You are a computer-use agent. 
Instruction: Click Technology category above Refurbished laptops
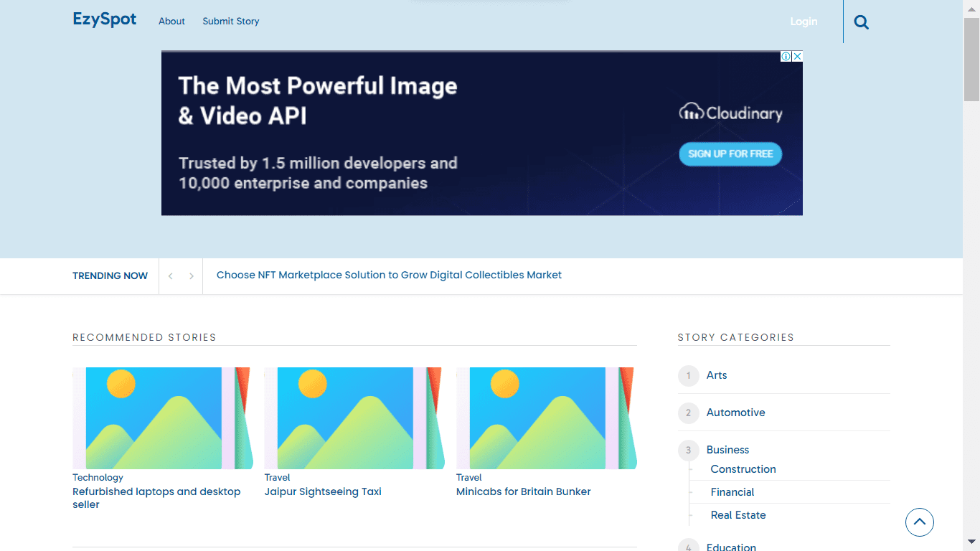click(x=98, y=477)
